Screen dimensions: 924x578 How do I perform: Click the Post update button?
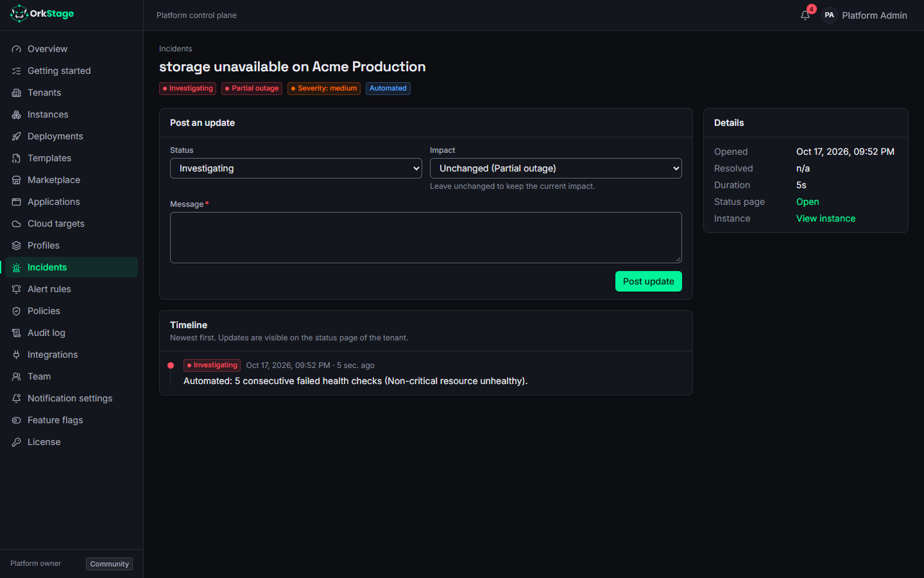click(648, 281)
